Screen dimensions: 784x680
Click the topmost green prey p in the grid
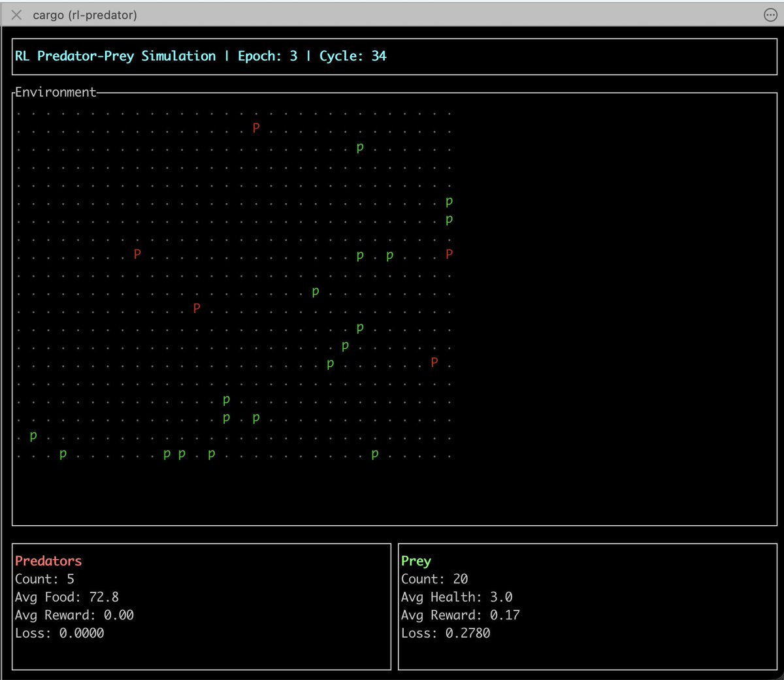tap(360, 148)
